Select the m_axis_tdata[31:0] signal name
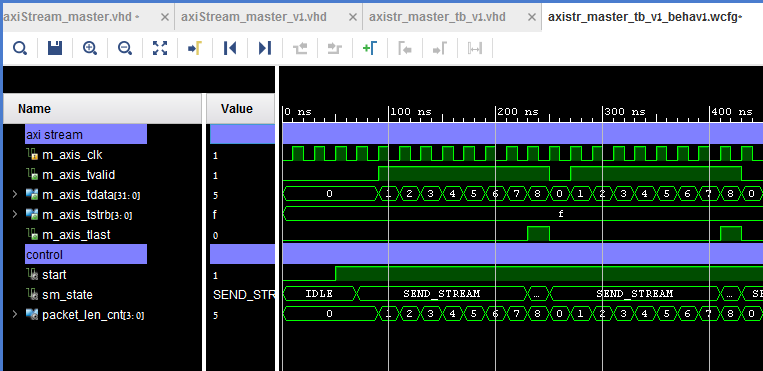The width and height of the screenshot is (763, 371). point(91,195)
